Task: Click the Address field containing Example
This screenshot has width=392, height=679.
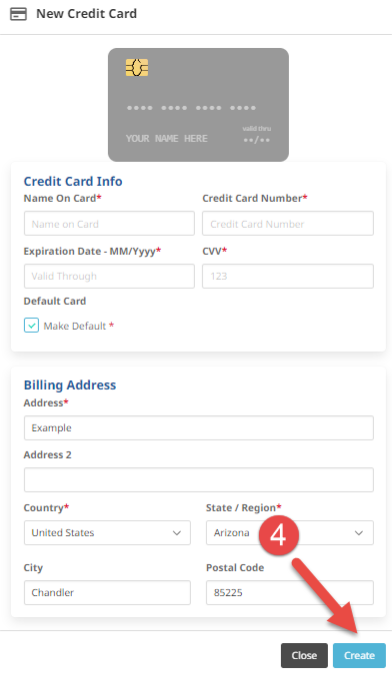Action: [x=199, y=428]
